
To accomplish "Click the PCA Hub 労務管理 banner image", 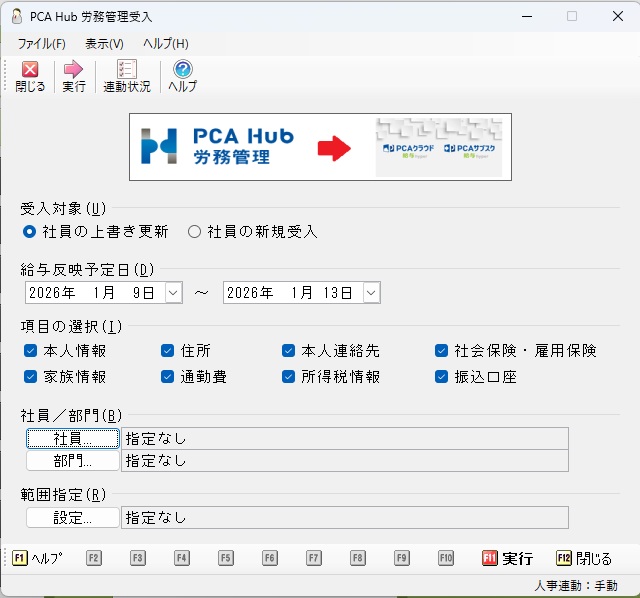I will point(320,147).
